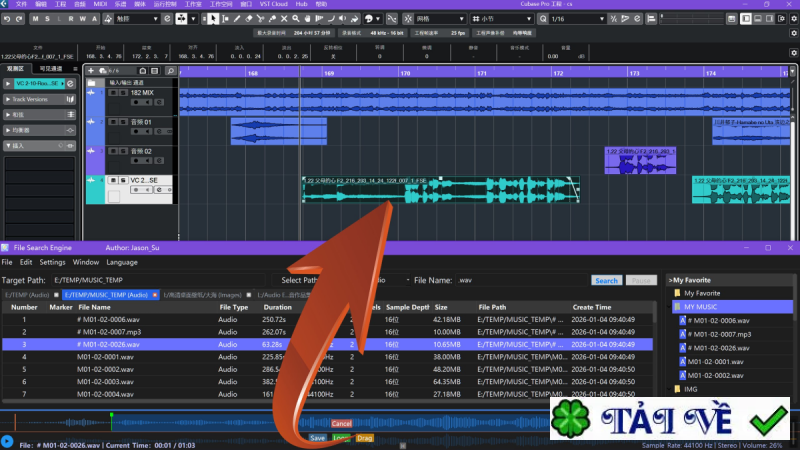Image resolution: width=800 pixels, height=450 pixels.
Task: Open the Settings menu in File Search Engine
Action: 52,262
